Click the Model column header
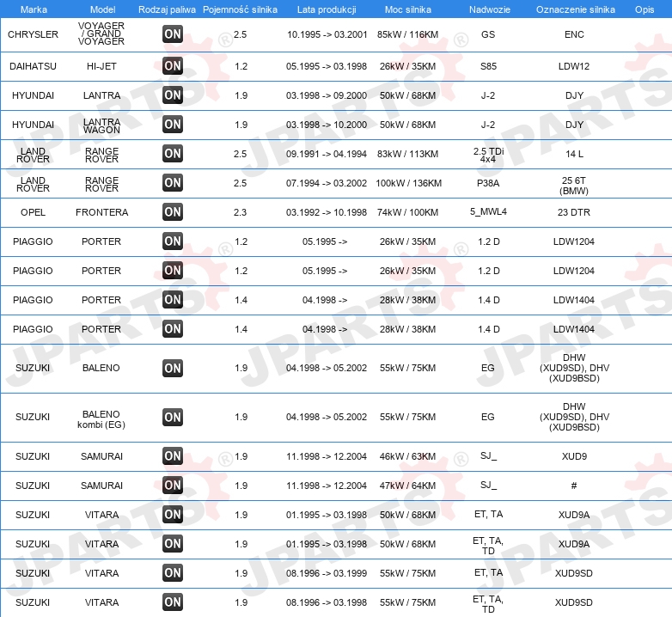This screenshot has height=617, width=672. tap(103, 9)
